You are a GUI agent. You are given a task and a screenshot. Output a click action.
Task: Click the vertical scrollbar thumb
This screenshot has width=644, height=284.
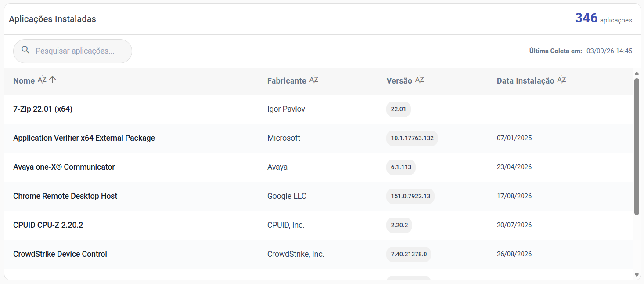tap(637, 146)
